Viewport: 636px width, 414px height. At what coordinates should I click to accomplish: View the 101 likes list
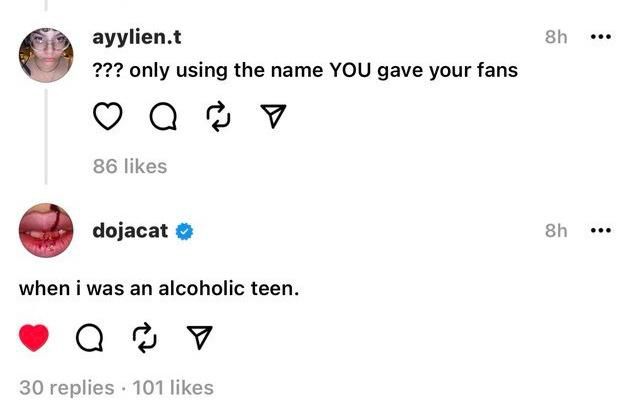pyautogui.click(x=171, y=387)
